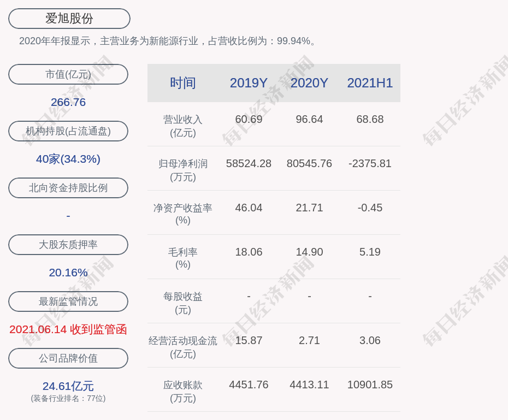This screenshot has height=420, width=508.
Task: Select the 归母净利润(万元) row label
Action: coord(183,170)
